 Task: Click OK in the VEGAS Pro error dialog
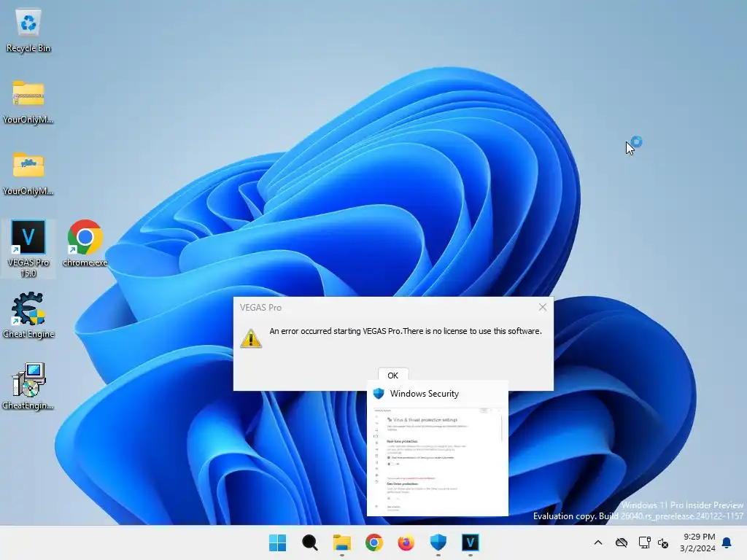393,376
